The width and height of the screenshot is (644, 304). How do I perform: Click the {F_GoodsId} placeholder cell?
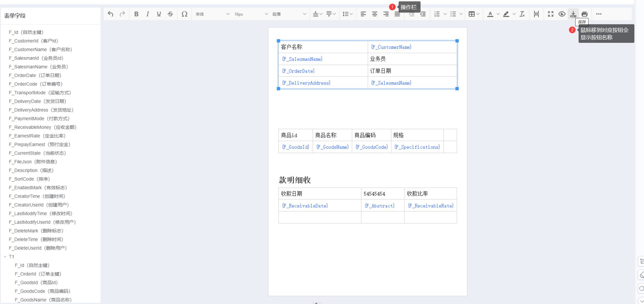tap(296, 147)
